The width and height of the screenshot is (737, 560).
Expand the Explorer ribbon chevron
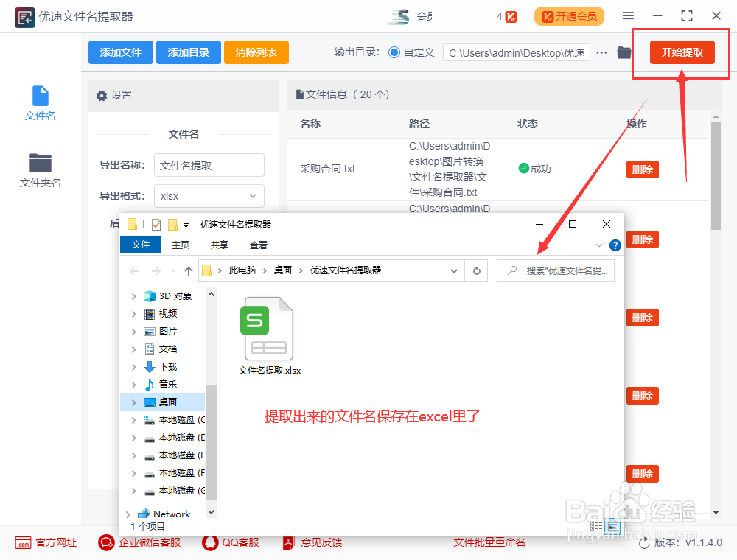598,245
